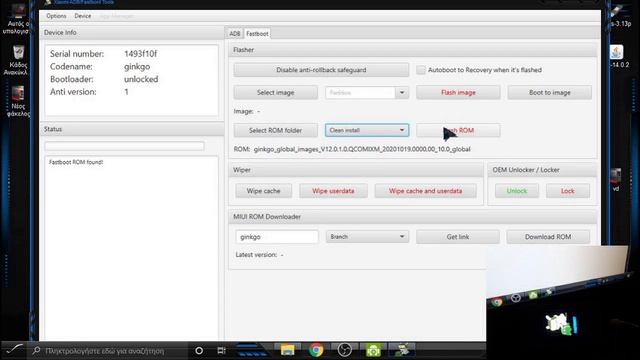Click the Latest version label

256,255
